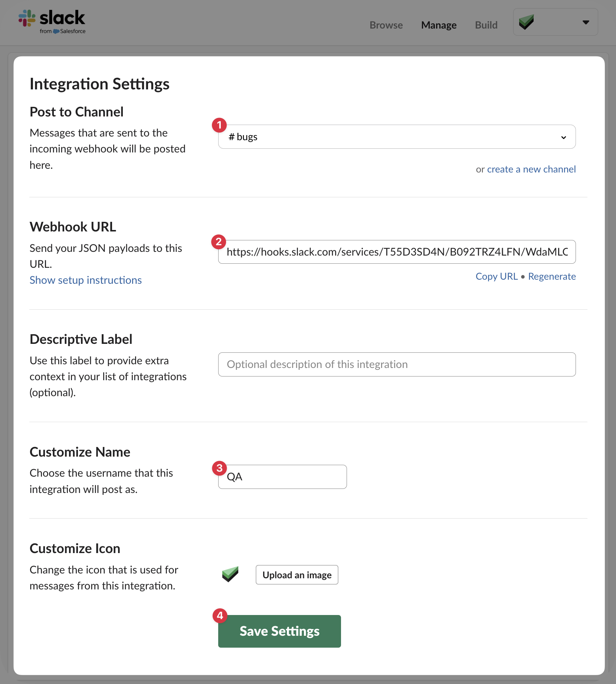The height and width of the screenshot is (684, 616).
Task: Click the Slack logo
Action: [52, 21]
